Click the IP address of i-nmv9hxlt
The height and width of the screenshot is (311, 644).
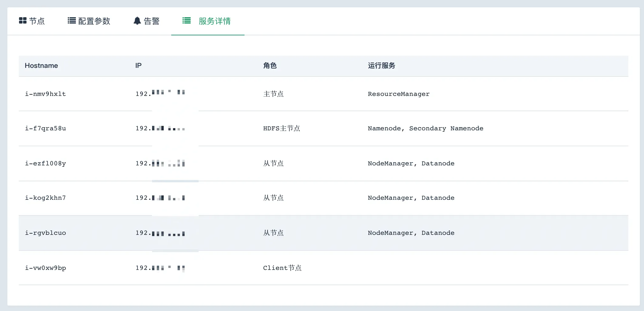click(x=160, y=93)
